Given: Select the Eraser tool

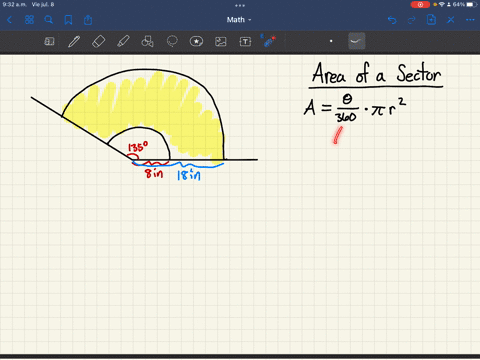Looking at the screenshot, I should (x=99, y=41).
